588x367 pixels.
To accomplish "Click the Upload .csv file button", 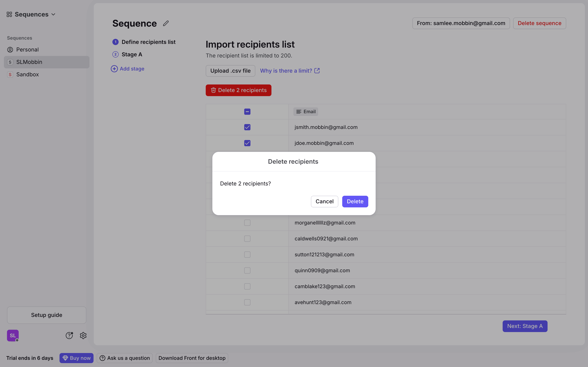I will (230, 71).
